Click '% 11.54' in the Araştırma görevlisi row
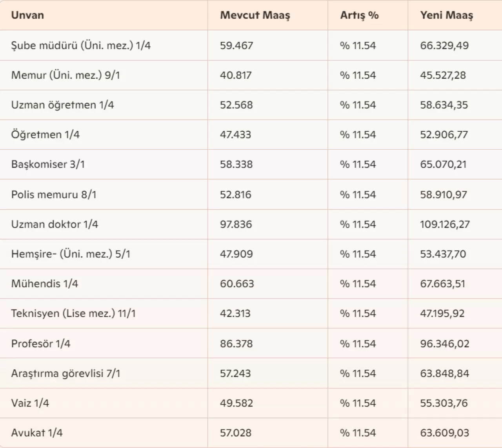Screen dimensions: 502x448 click(358, 374)
